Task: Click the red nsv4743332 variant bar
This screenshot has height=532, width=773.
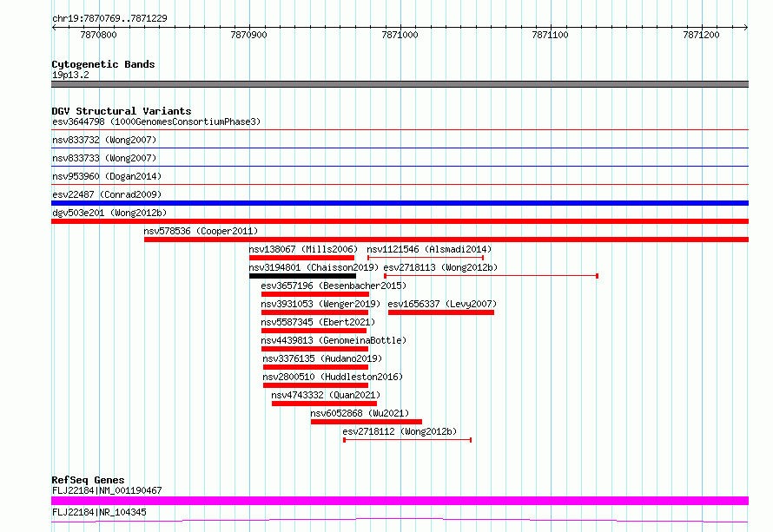Action: click(x=324, y=404)
